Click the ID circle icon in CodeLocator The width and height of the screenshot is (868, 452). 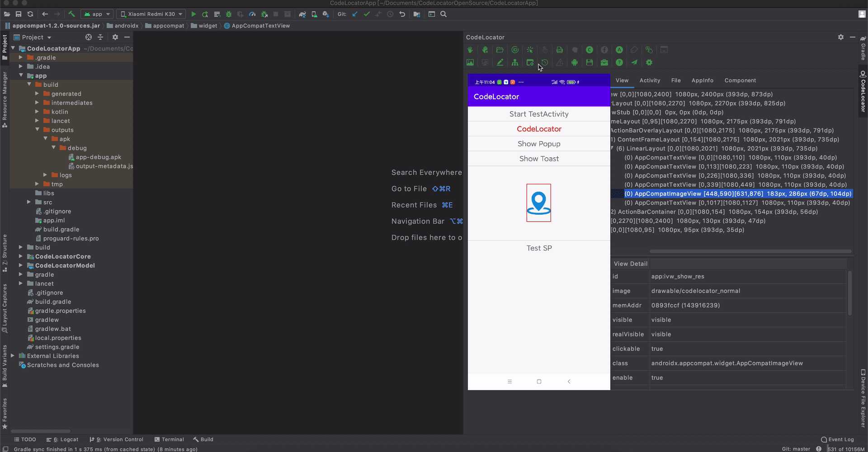coord(515,50)
